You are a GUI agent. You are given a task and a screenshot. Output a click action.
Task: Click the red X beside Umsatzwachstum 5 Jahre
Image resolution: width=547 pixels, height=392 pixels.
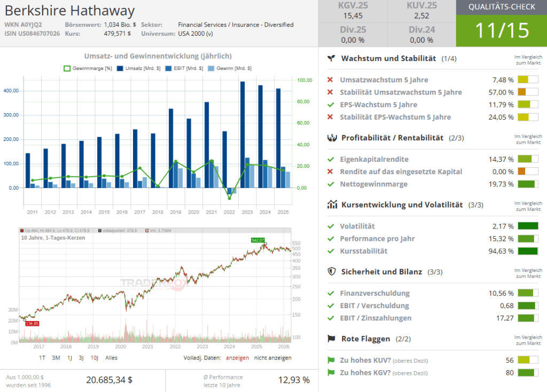click(x=331, y=80)
